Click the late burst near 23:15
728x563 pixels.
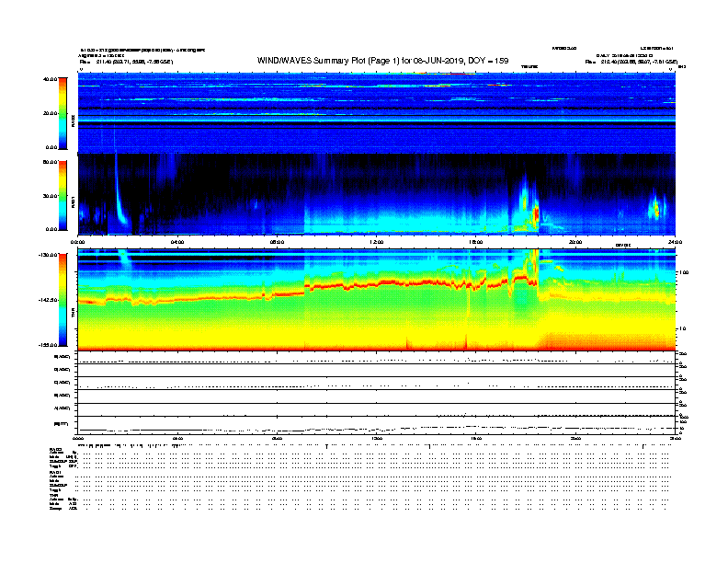(656, 208)
